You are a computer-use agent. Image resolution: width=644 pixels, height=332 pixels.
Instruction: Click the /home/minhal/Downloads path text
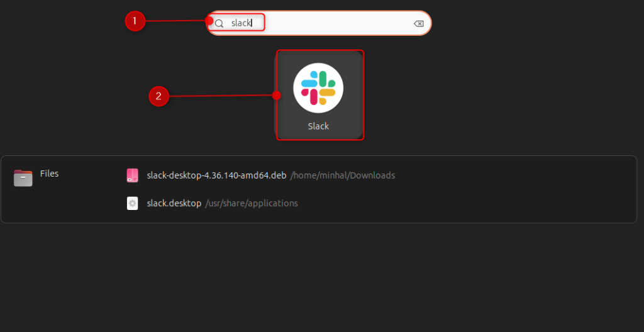343,176
